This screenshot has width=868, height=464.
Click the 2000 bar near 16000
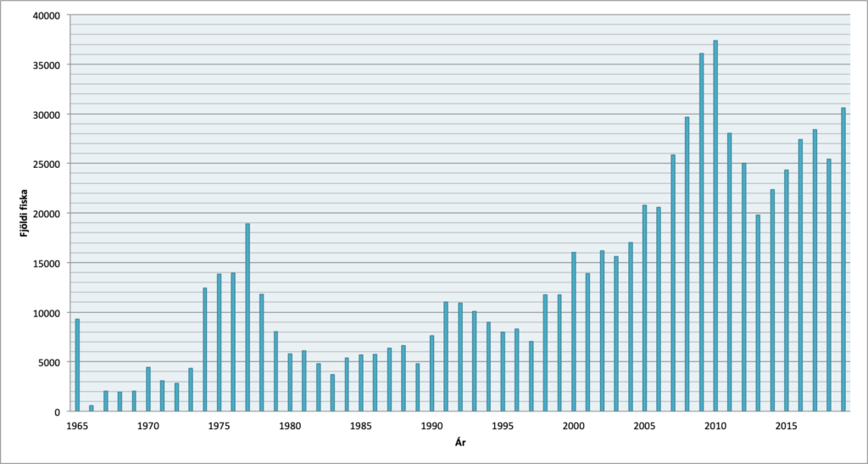point(574,332)
